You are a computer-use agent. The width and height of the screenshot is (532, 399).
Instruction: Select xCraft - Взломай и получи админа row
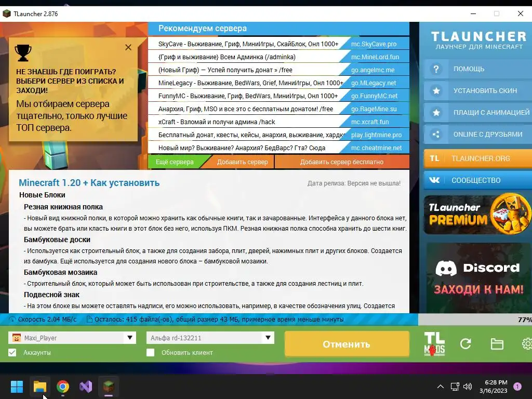point(217,122)
